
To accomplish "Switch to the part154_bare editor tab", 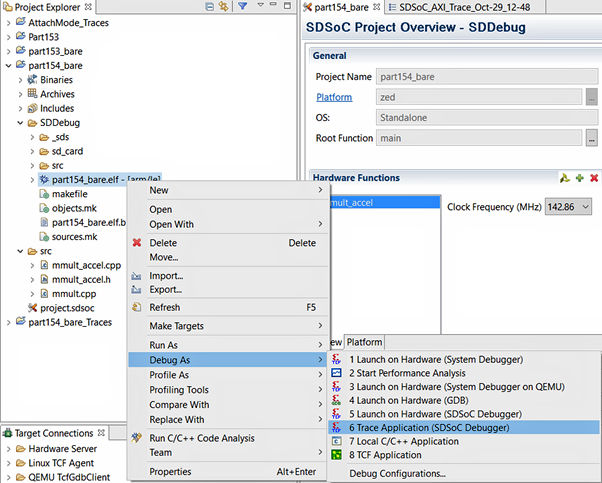I will [341, 7].
